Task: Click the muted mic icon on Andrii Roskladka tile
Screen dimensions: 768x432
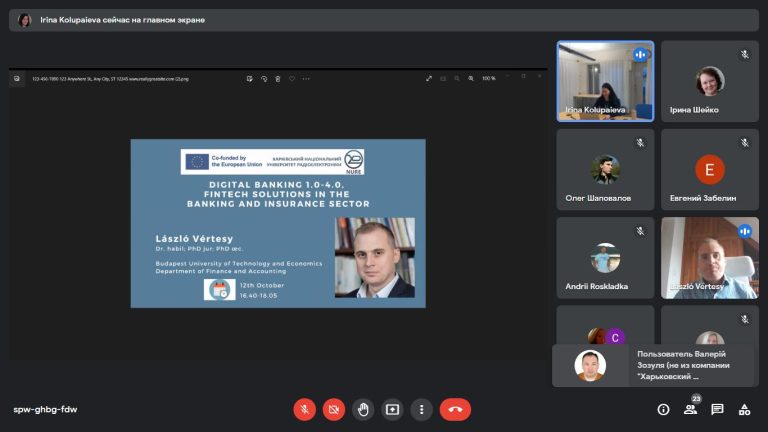Action: pyautogui.click(x=640, y=231)
